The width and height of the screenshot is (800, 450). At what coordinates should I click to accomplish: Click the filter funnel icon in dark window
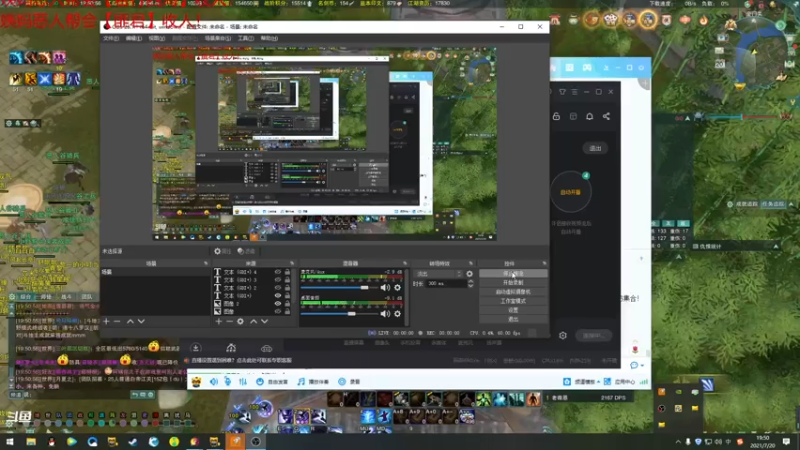pyautogui.click(x=562, y=92)
